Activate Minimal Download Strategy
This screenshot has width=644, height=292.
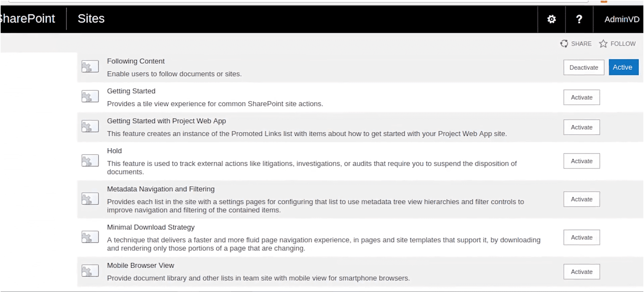(581, 237)
